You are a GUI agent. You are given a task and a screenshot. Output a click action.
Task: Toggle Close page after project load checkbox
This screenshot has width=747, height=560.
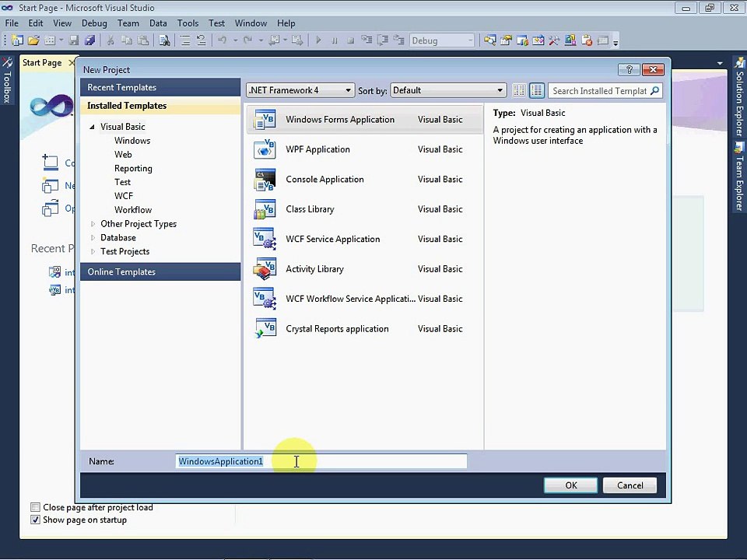pyautogui.click(x=35, y=507)
